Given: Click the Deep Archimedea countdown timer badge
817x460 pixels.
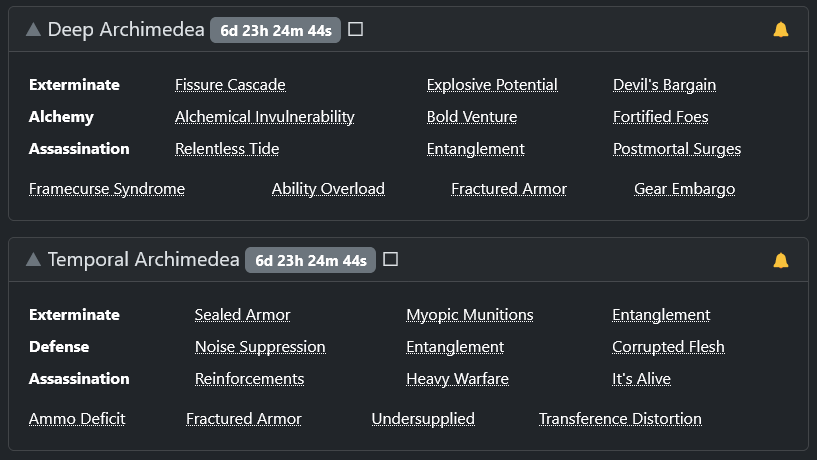Looking at the screenshot, I should coord(276,30).
